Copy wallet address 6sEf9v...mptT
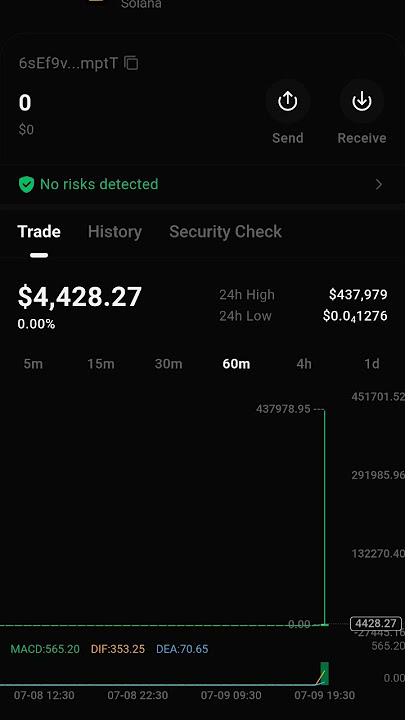The width and height of the screenshot is (405, 720). point(132,63)
